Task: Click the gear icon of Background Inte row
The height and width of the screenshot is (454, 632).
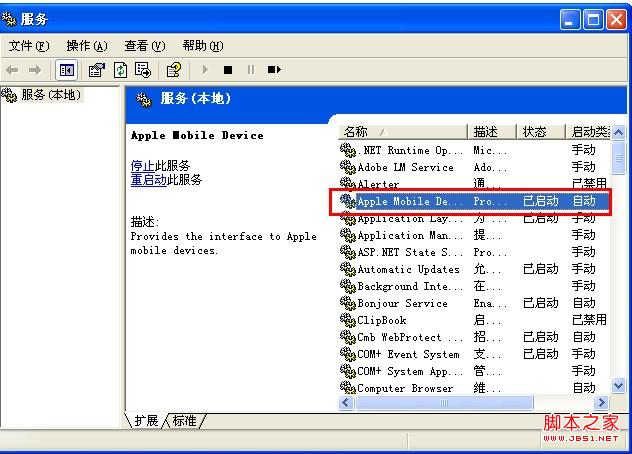Action: click(347, 286)
